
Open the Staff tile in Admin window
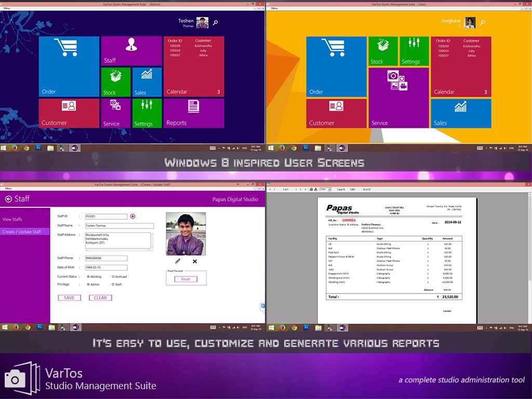coord(131,51)
